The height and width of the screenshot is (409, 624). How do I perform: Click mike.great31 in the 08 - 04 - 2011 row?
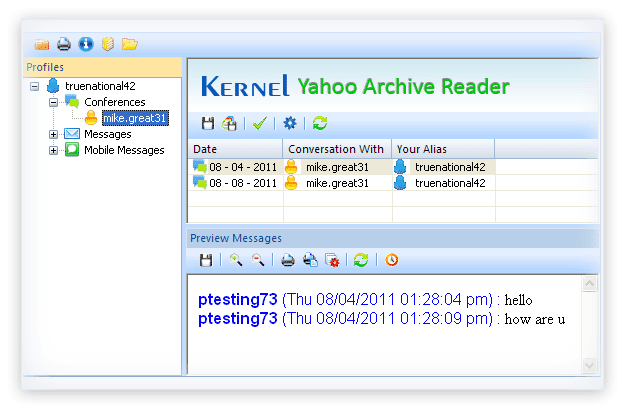click(337, 167)
